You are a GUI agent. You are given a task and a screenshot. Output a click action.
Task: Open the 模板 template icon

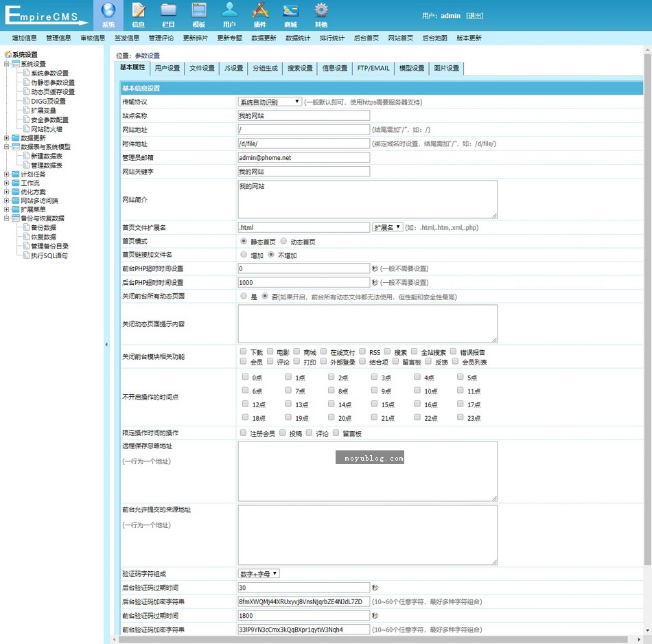[x=199, y=10]
